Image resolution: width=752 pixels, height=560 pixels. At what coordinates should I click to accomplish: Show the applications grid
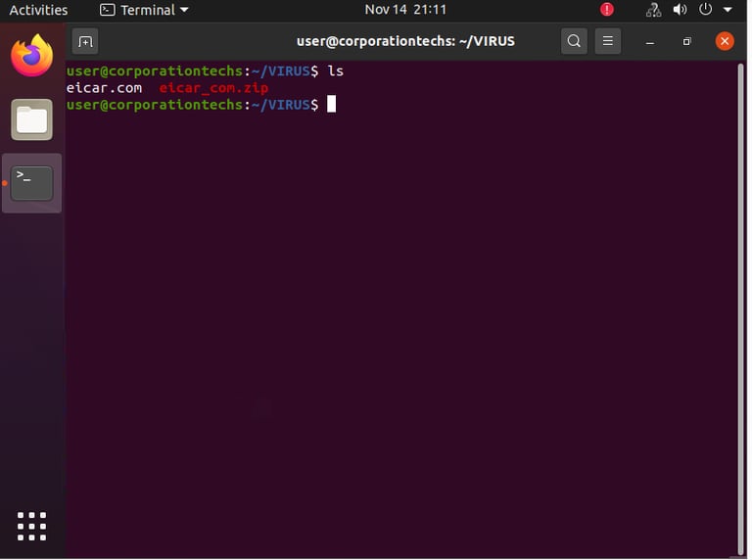pyautogui.click(x=31, y=527)
